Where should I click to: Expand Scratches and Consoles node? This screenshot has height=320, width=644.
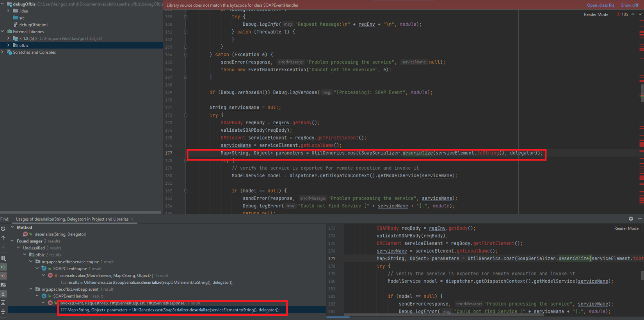pos(3,52)
